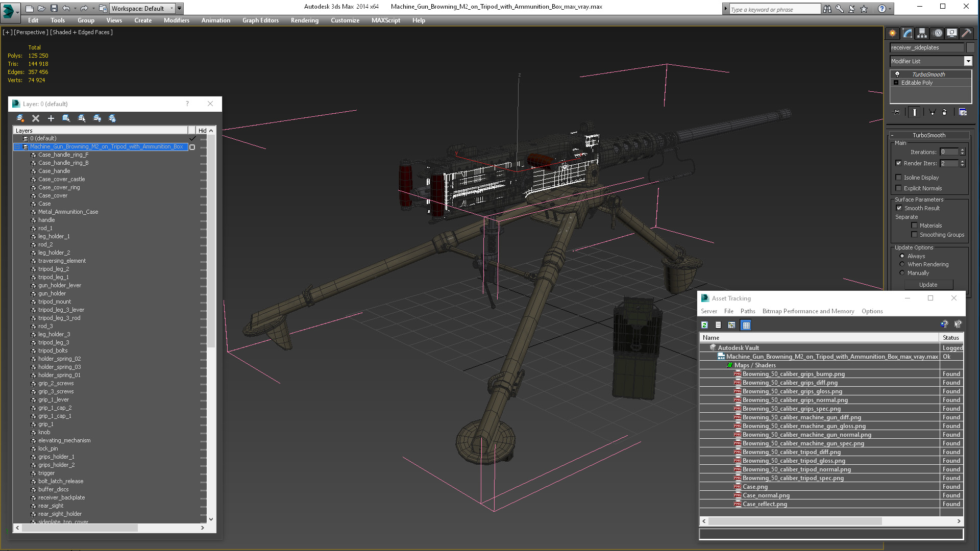Click the Subscription Center key icon
The width and height of the screenshot is (980, 551).
pos(840,9)
